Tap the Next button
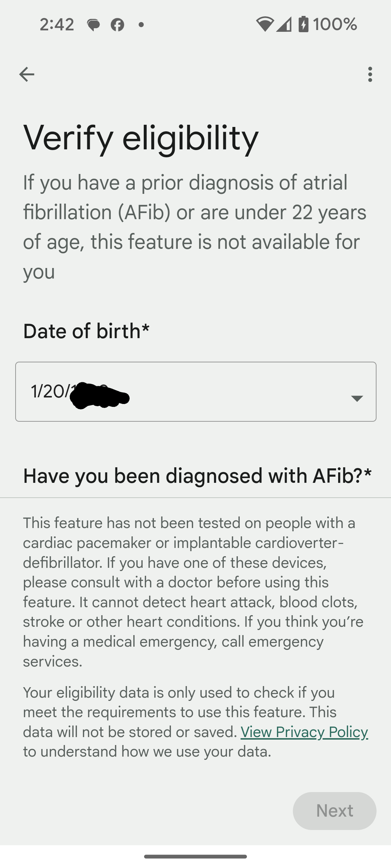This screenshot has height=868, width=391. [335, 811]
